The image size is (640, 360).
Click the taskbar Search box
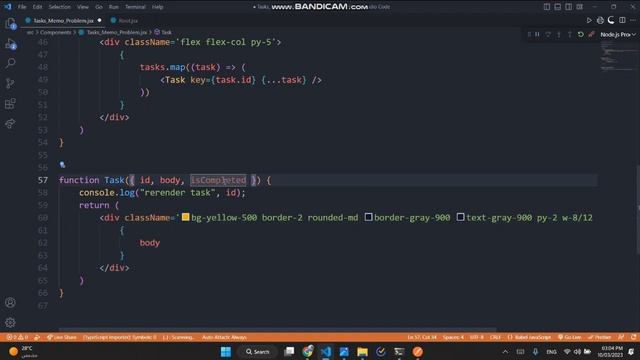tap(258, 351)
